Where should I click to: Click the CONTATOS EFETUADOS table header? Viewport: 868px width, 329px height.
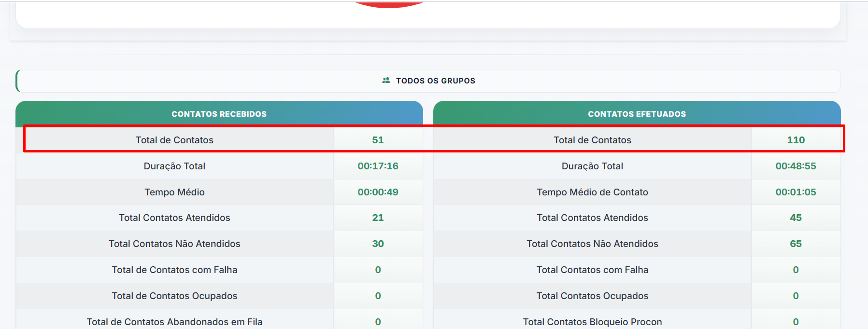coord(637,114)
